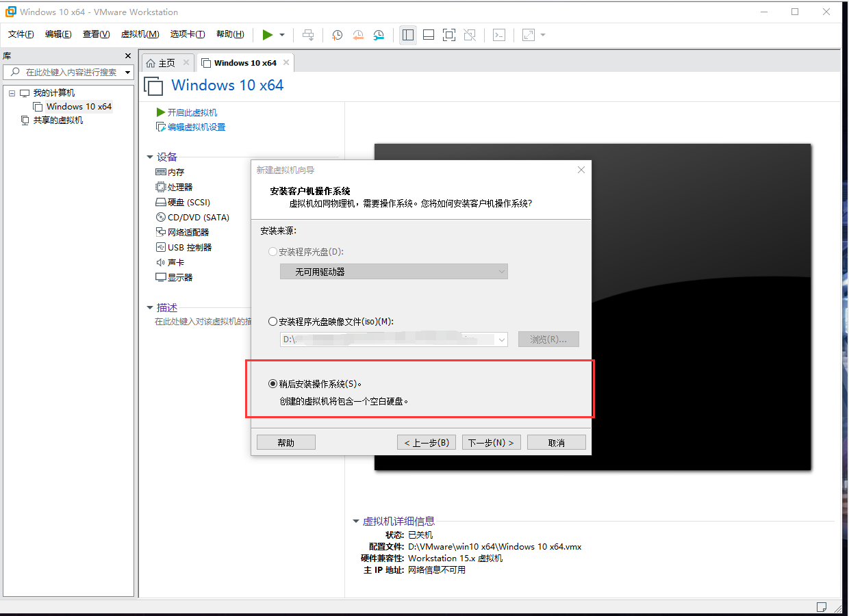Click the < 上一步(B) button
The height and width of the screenshot is (616, 849).
(427, 443)
